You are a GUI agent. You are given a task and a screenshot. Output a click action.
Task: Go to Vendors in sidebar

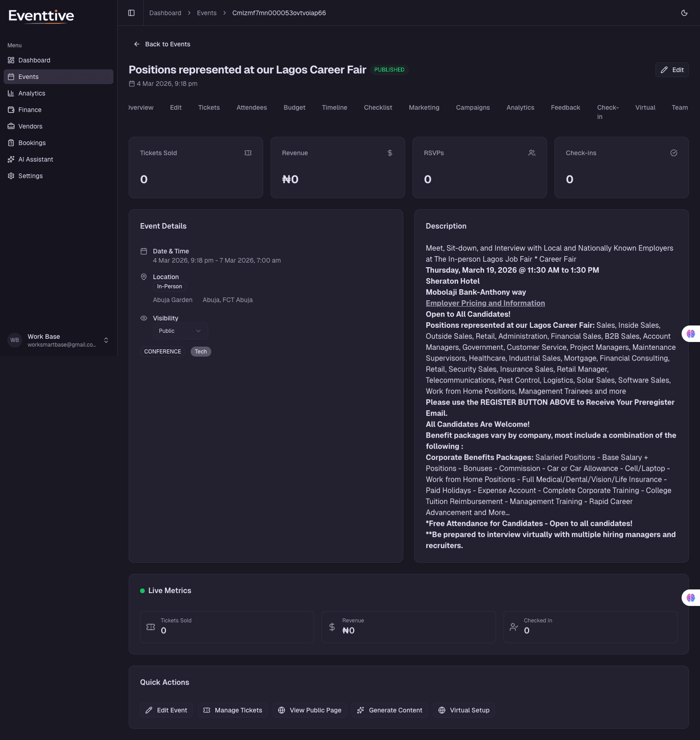(30, 126)
